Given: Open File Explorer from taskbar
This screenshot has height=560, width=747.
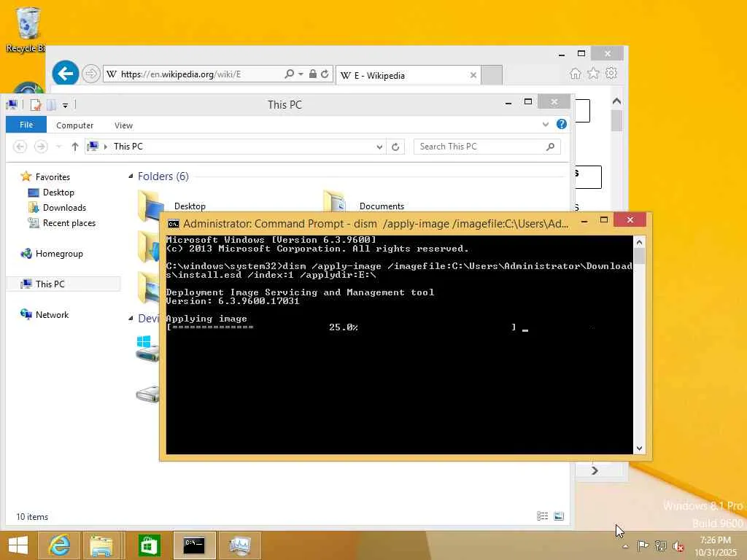Looking at the screenshot, I should (x=101, y=545).
